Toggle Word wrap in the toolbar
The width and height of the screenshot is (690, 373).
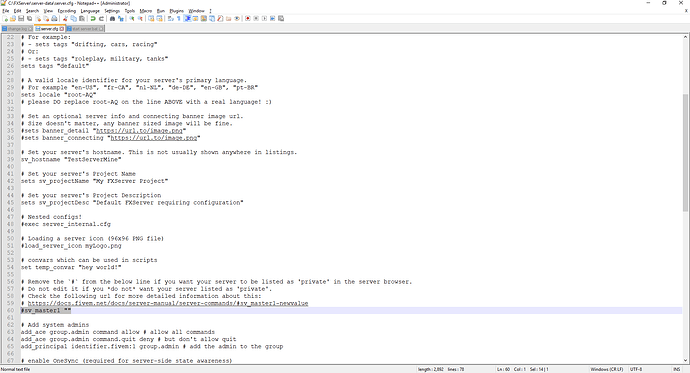point(170,18)
